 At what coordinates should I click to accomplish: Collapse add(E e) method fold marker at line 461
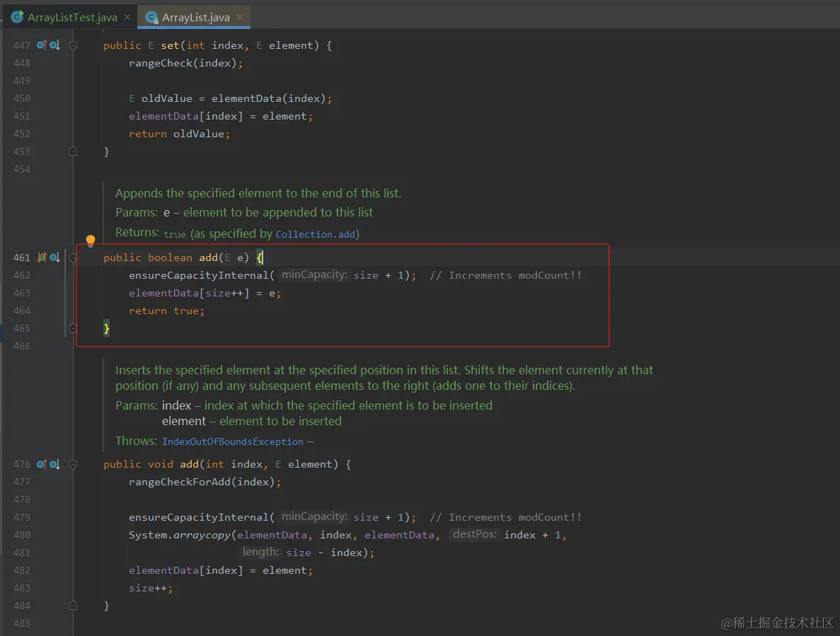tap(74, 258)
